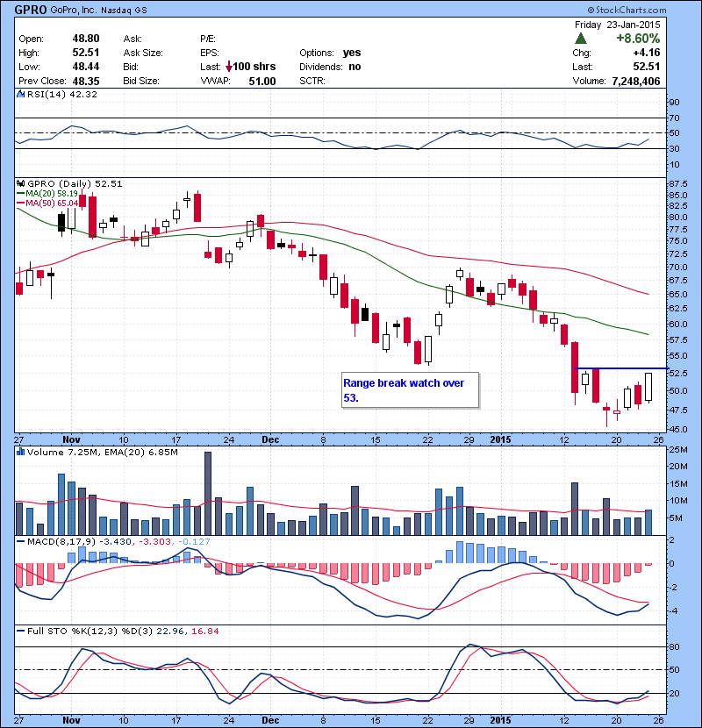
Task: Click the Volume legend bar icon
Action: click(20, 452)
